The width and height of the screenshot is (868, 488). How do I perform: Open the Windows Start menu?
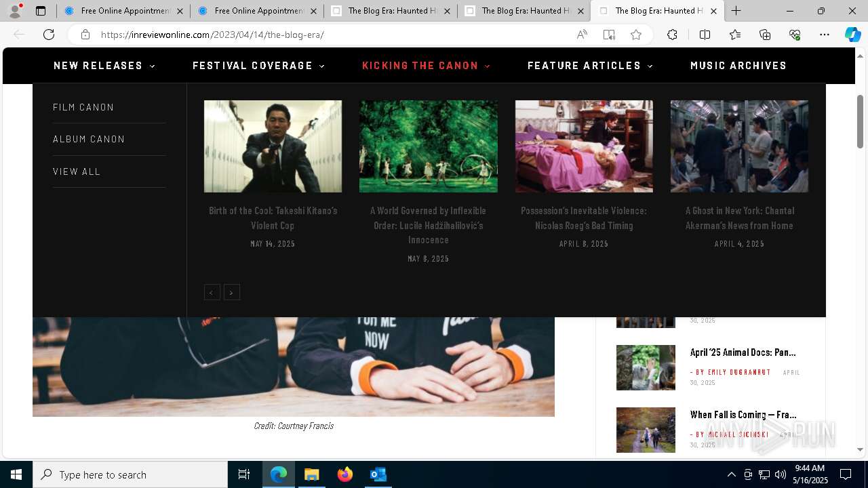click(x=16, y=474)
